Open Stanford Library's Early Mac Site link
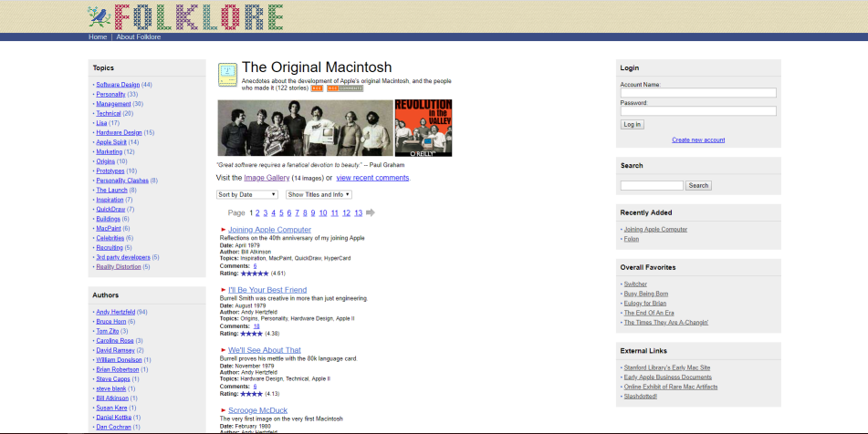 pos(667,367)
